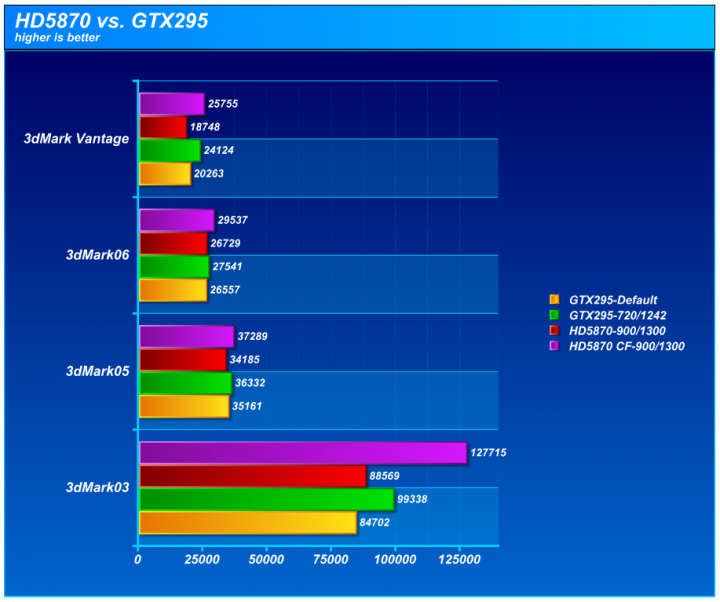Click the purple bar valued 25755
This screenshot has width=720, height=602.
(172, 104)
